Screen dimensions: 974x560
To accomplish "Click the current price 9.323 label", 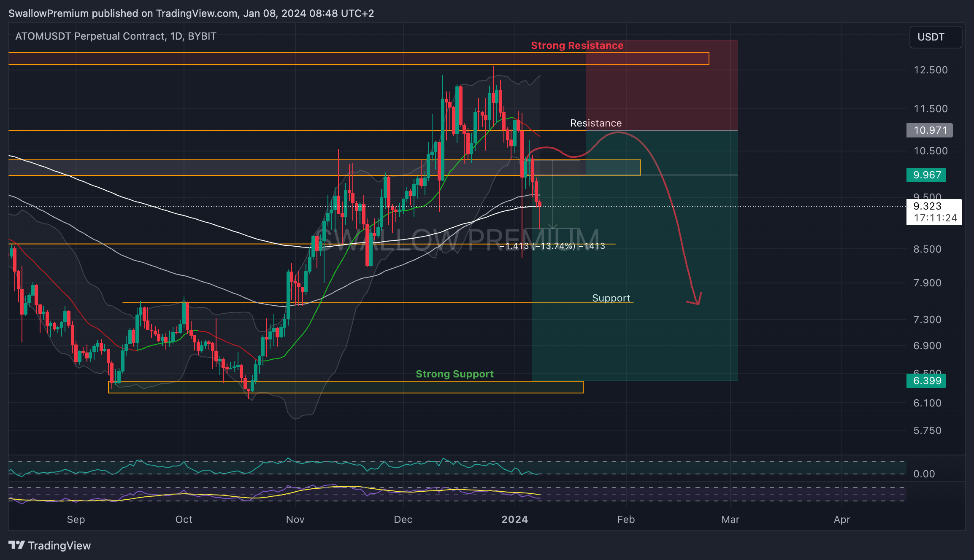I will click(x=927, y=206).
